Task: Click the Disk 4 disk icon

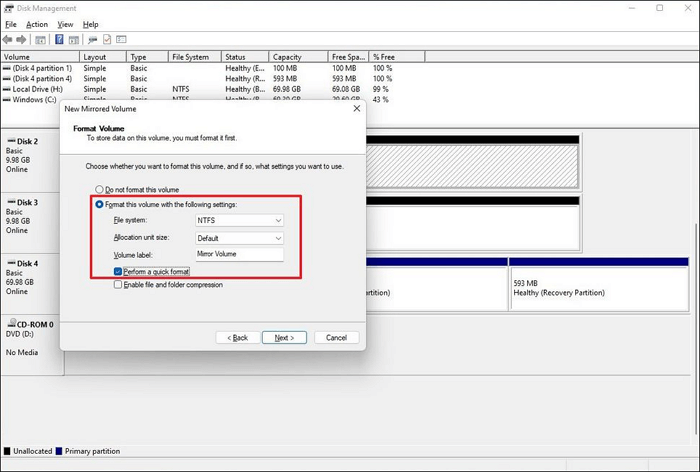Action: pyautogui.click(x=11, y=263)
